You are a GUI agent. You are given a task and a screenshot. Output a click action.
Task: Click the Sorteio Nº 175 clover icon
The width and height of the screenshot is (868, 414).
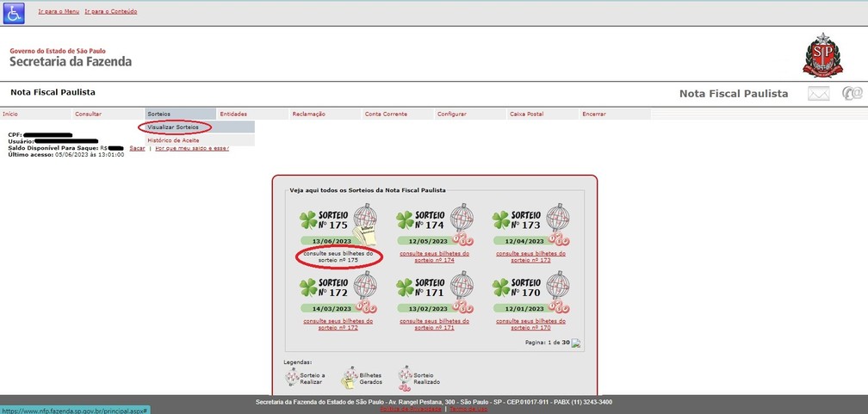coord(308,219)
